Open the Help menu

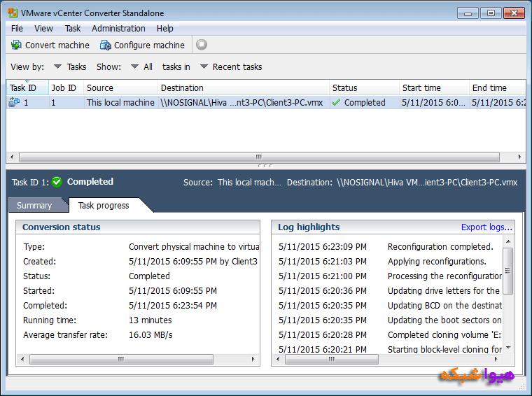click(165, 29)
